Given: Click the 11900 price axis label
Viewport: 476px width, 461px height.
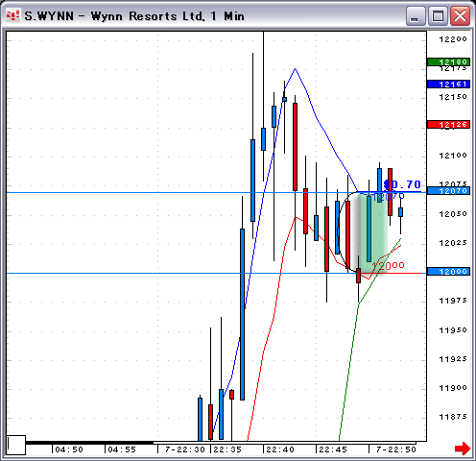Looking at the screenshot, I should coord(453,388).
